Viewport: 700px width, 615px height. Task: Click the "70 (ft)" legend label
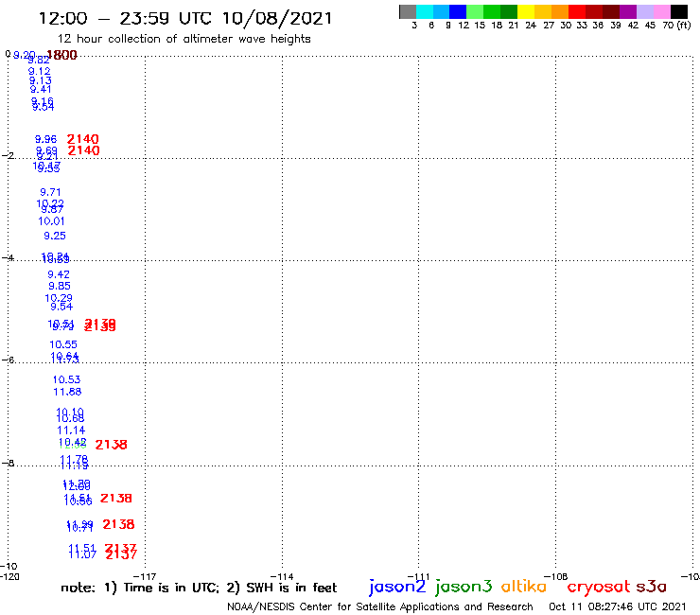pos(676,26)
